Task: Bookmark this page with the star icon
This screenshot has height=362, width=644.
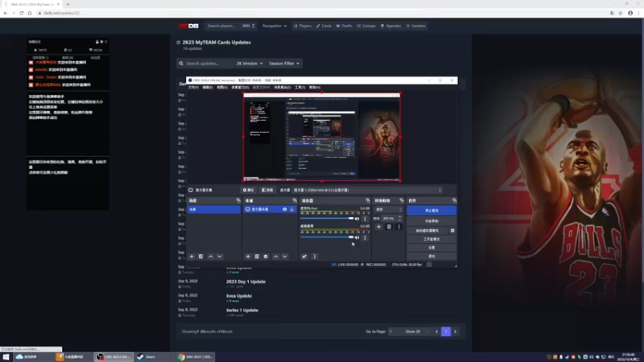Action: pos(621,13)
